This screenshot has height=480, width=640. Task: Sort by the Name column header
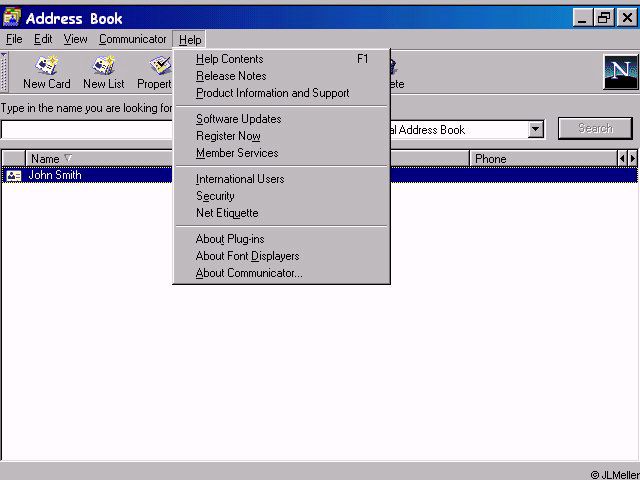point(100,158)
